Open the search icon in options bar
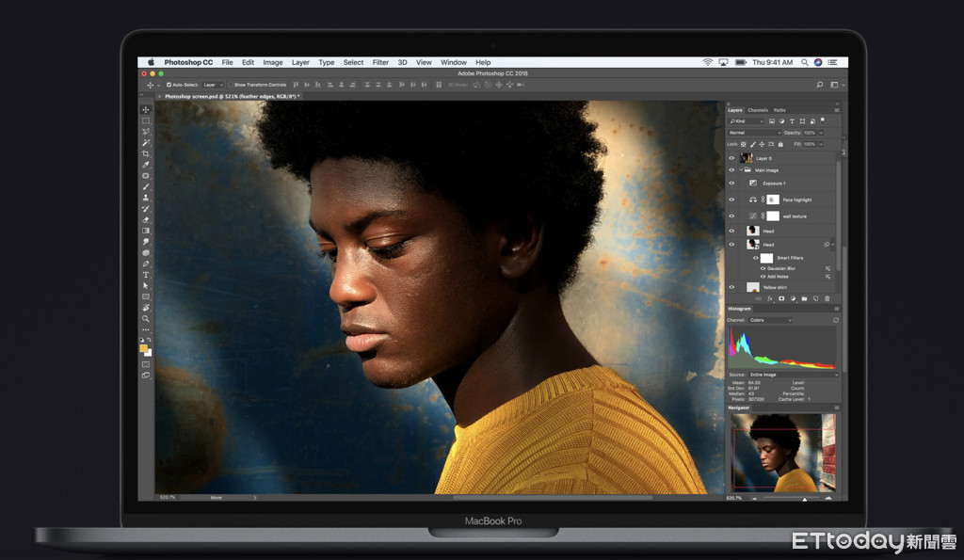This screenshot has height=560, width=964. tap(820, 85)
